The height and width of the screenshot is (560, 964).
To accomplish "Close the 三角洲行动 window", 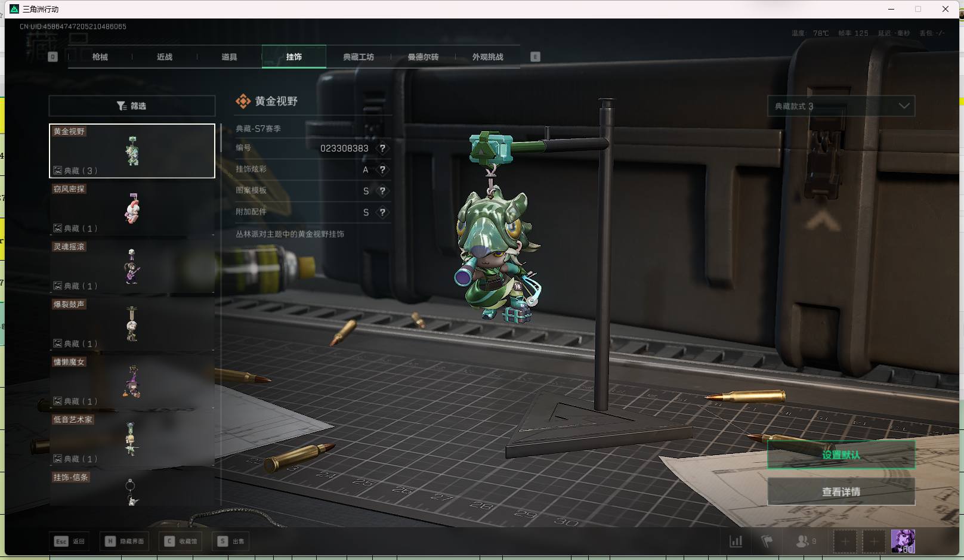I will (946, 9).
